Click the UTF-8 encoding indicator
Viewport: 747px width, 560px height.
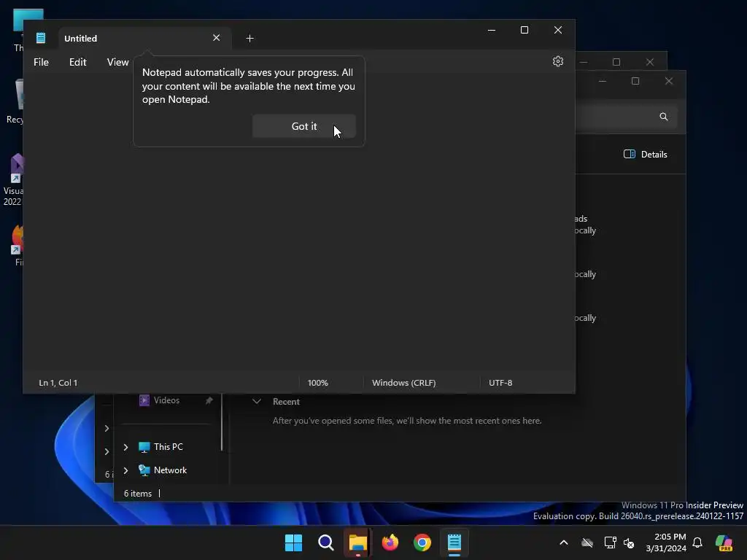500,383
